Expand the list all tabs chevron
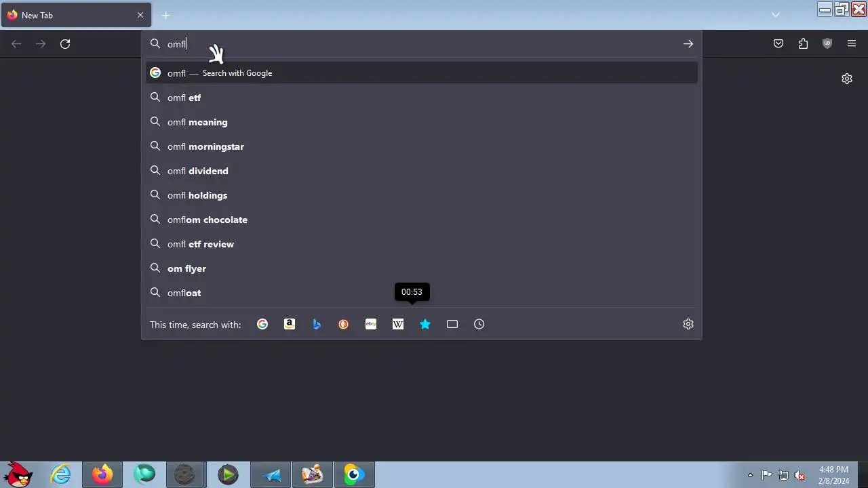Viewport: 868px width, 488px height. tap(776, 15)
